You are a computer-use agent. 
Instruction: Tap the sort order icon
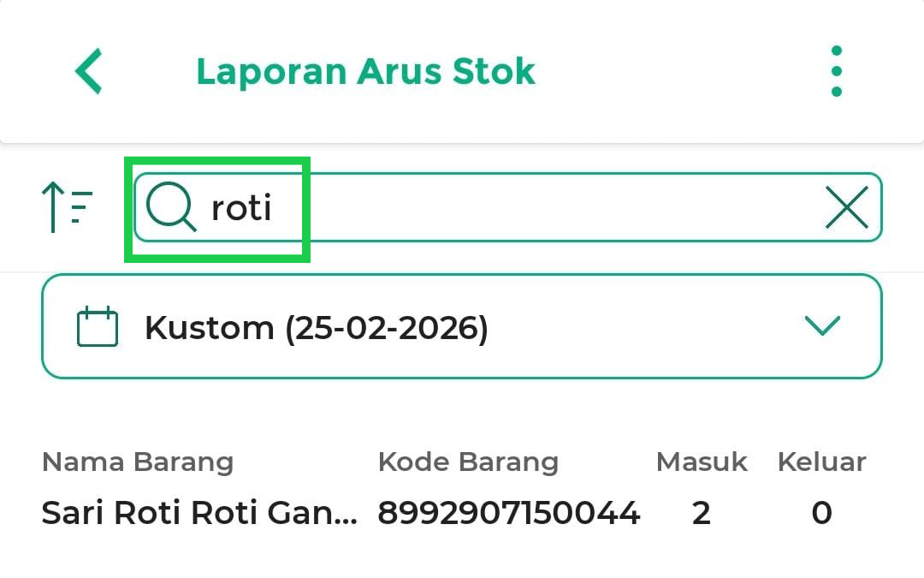pyautogui.click(x=67, y=208)
